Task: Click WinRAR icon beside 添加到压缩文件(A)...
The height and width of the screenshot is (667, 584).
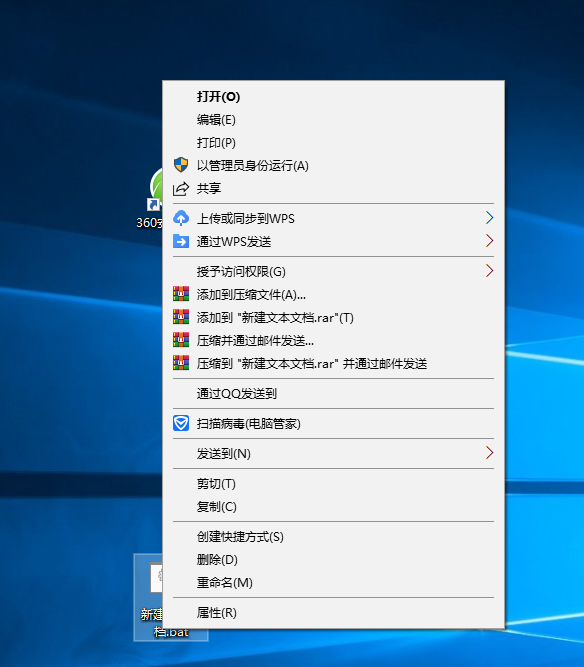Action: (181, 294)
